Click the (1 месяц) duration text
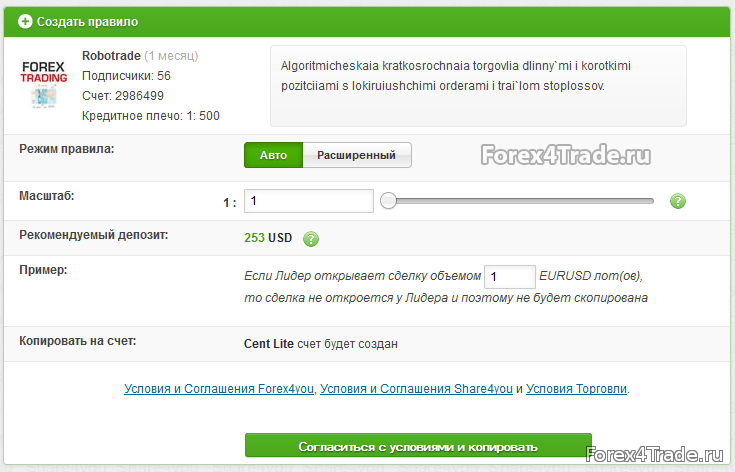This screenshot has width=735, height=472. coord(171,56)
